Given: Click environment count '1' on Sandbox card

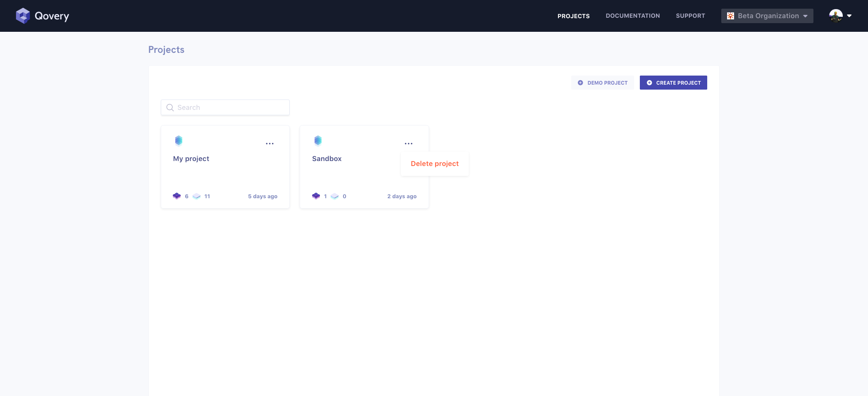Looking at the screenshot, I should pos(325,196).
